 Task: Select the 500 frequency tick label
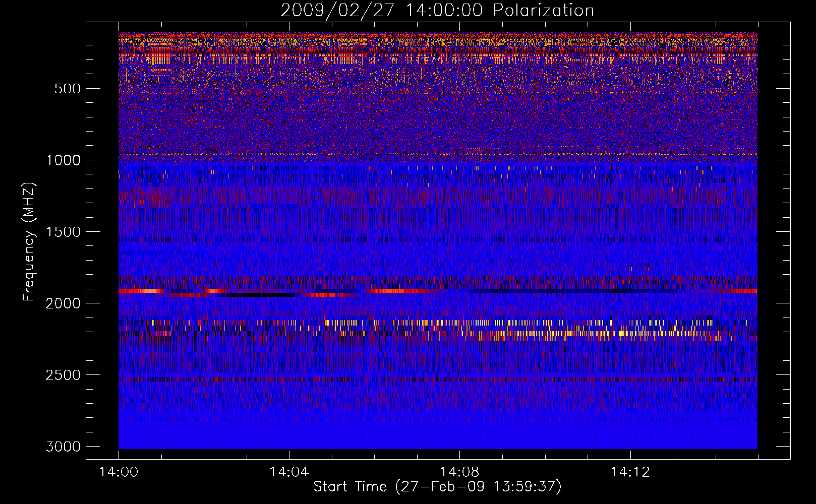pyautogui.click(x=68, y=89)
